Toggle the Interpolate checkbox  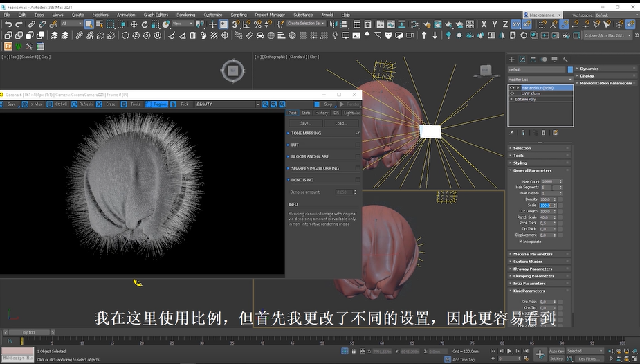click(521, 242)
